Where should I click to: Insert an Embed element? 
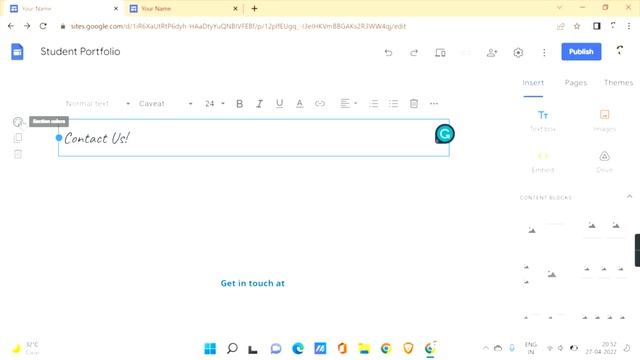[x=543, y=162]
